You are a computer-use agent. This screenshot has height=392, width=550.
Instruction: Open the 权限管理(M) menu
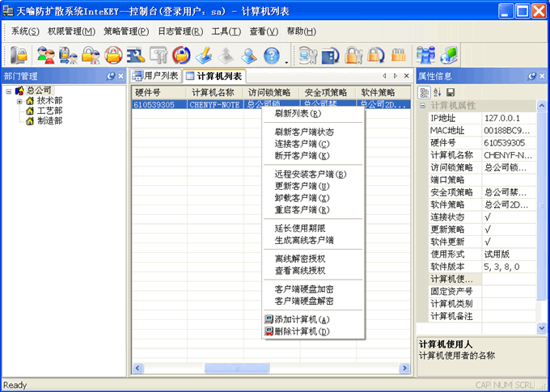(71, 32)
